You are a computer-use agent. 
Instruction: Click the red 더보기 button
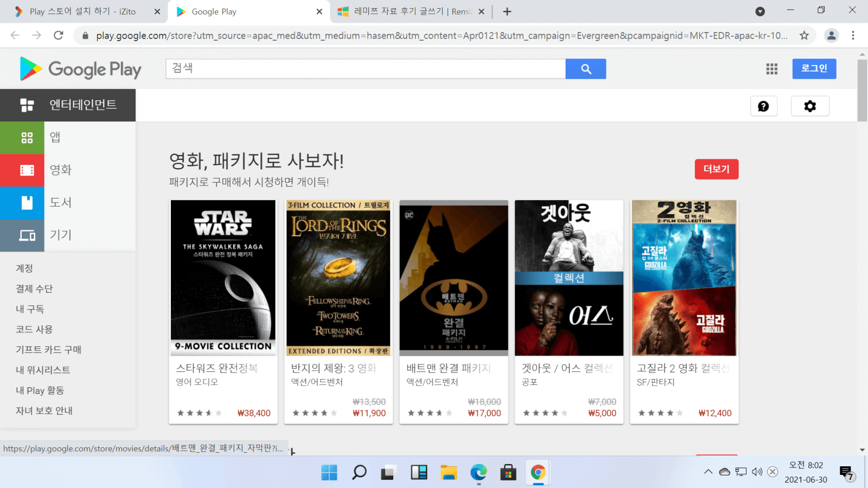click(x=717, y=169)
